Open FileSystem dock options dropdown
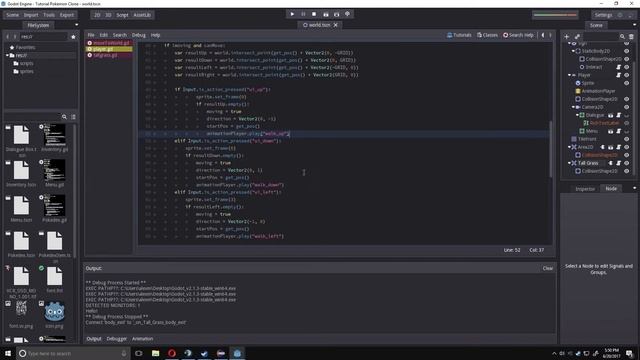 (76, 25)
